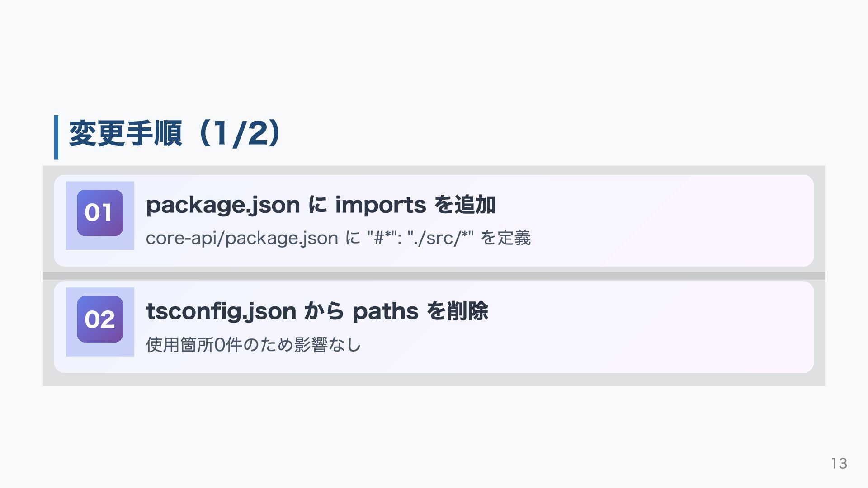Click tsconfig.json in the step 02 heading
The width and height of the screenshot is (868, 488).
pos(221,312)
